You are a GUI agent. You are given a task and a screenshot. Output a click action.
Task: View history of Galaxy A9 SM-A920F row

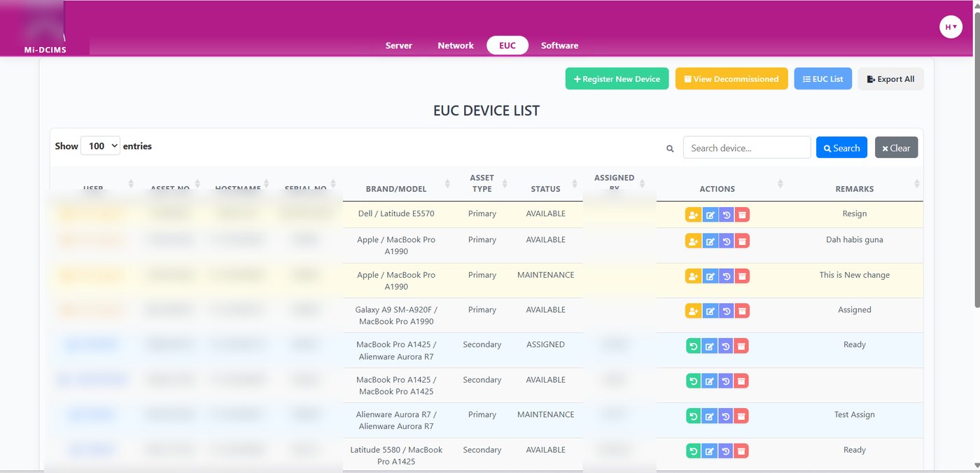click(x=727, y=311)
